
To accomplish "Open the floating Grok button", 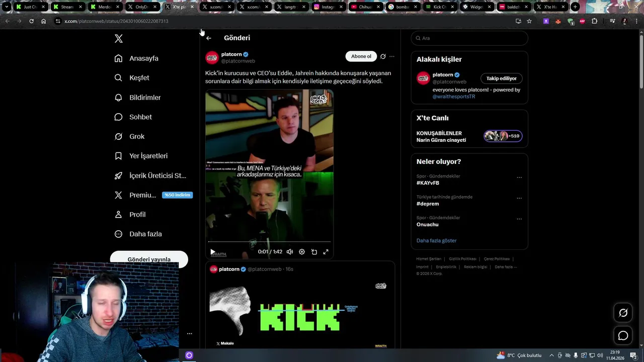I will [x=623, y=313].
